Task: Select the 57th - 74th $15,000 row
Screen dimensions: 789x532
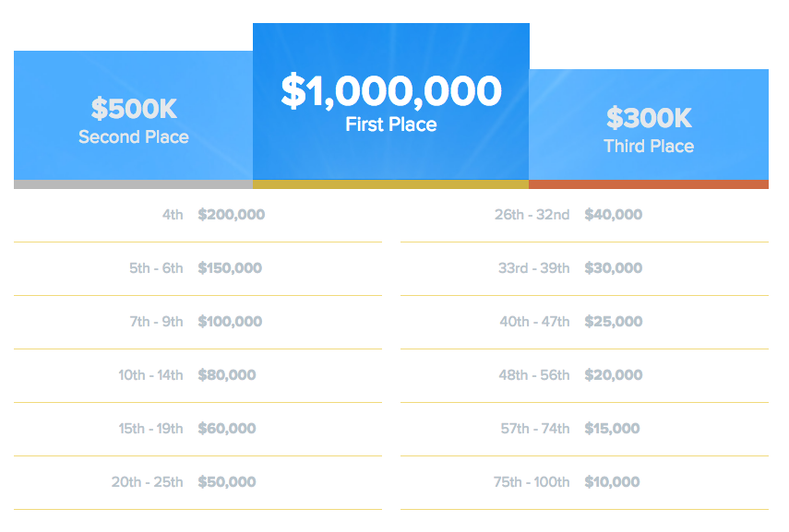Action: (x=585, y=429)
